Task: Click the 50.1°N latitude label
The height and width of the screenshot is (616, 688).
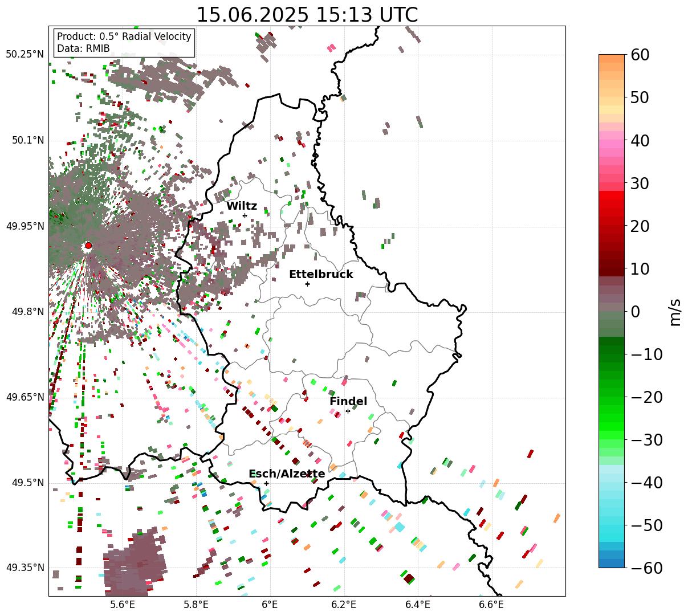Action: 27,140
